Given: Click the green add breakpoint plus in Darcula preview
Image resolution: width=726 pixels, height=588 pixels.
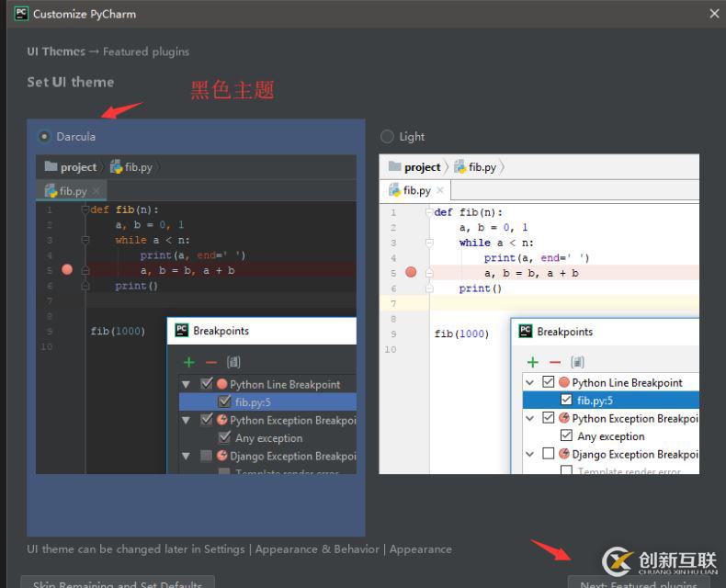Looking at the screenshot, I should 189,362.
